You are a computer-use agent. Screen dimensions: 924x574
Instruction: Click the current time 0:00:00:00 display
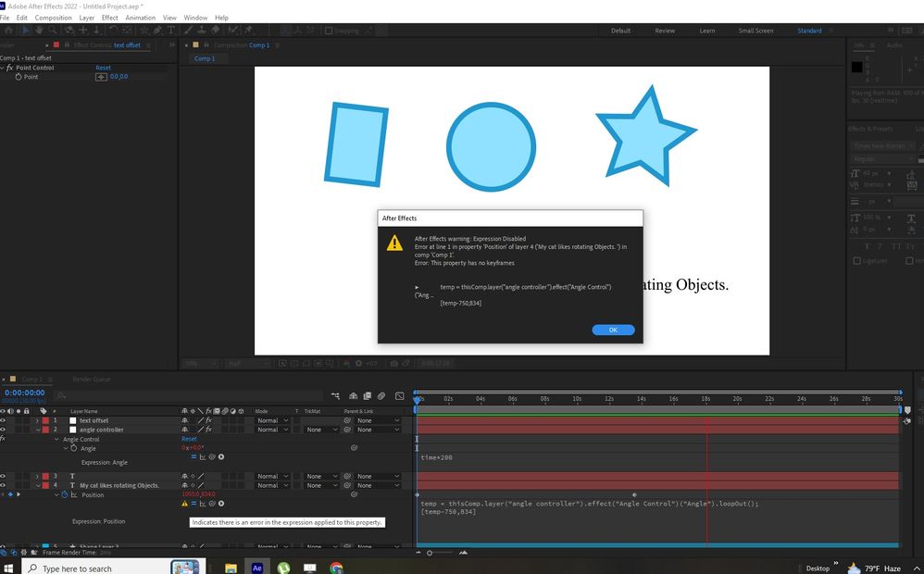pyautogui.click(x=25, y=393)
